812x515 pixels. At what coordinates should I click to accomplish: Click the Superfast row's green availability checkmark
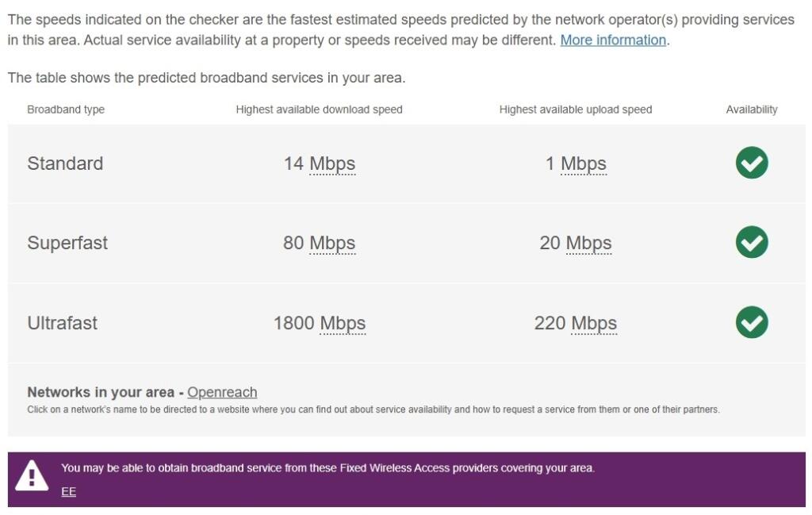coord(751,242)
